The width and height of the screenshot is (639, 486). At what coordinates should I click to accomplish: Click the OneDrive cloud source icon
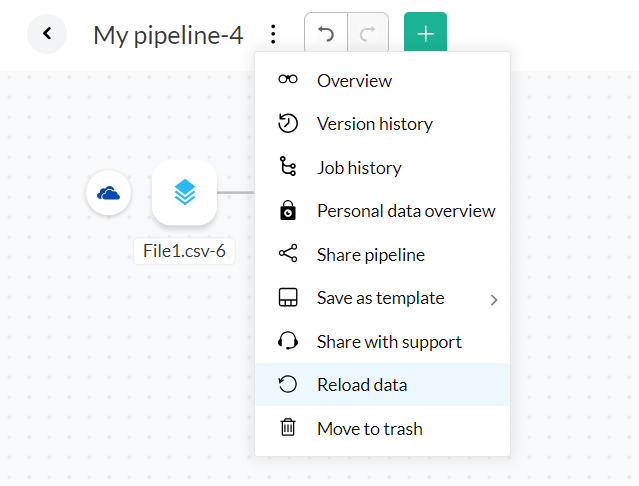click(x=108, y=192)
